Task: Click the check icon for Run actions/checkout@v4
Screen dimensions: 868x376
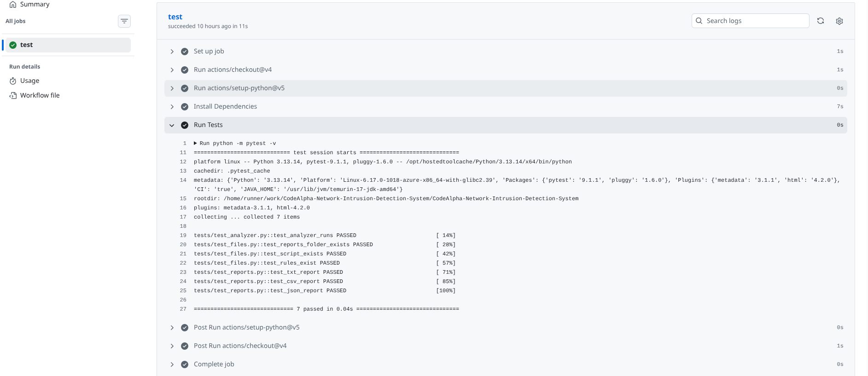Action: 185,70
